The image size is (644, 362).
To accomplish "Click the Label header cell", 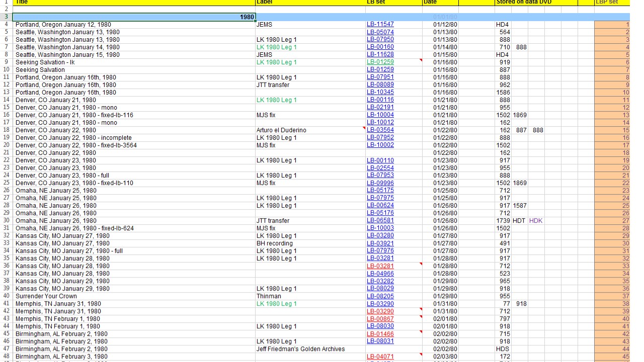I will pyautogui.click(x=310, y=2).
